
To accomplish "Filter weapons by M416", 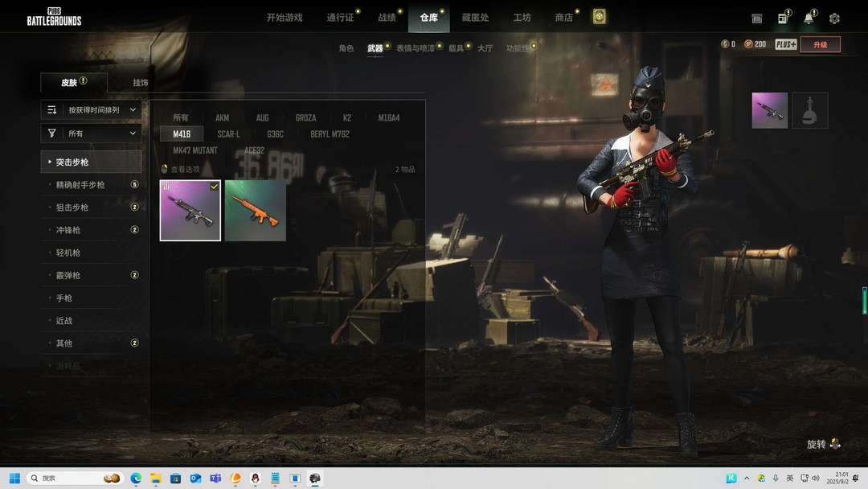I will (182, 134).
